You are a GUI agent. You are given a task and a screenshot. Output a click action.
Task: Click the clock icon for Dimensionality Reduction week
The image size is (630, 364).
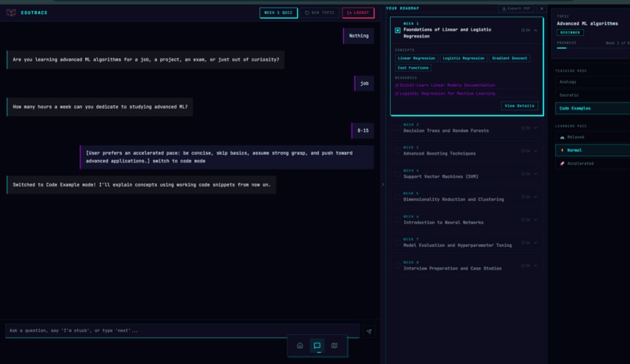click(x=523, y=197)
